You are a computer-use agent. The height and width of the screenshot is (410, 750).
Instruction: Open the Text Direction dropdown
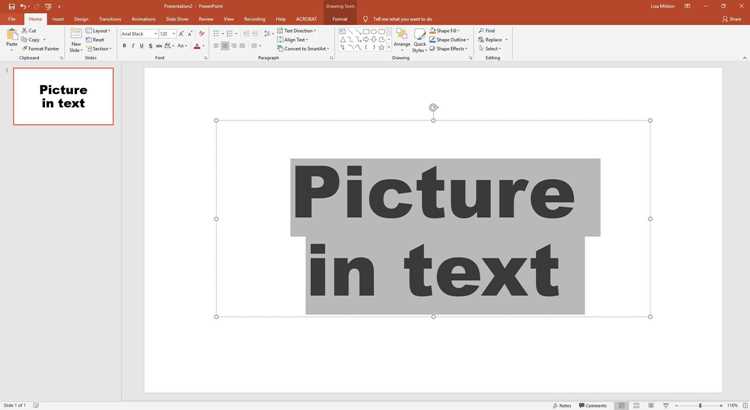[x=297, y=31]
